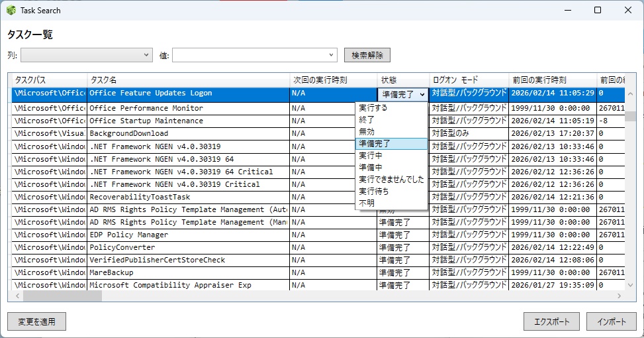
Task: Select Microsoft Compatibility Appraiser Exp cell
Action: (188, 286)
